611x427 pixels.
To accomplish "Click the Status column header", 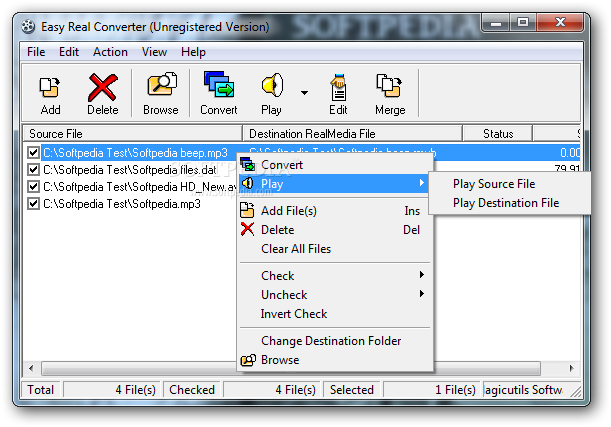I will [498, 134].
